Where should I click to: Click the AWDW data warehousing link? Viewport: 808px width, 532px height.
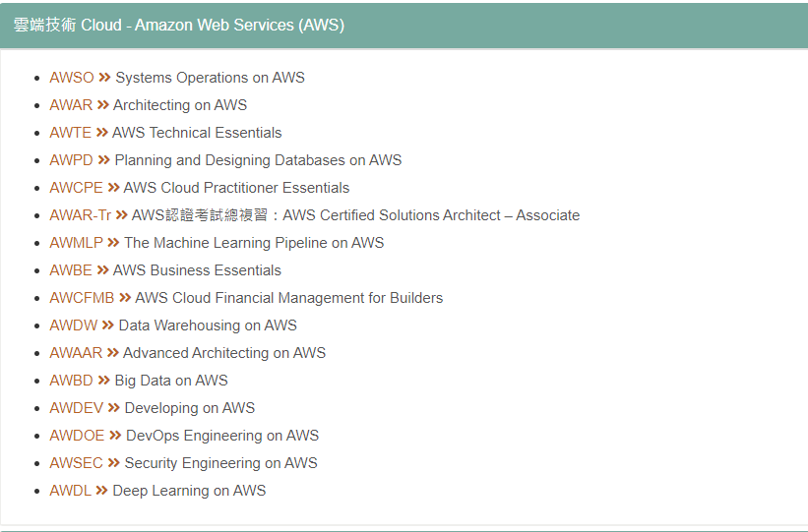(73, 325)
